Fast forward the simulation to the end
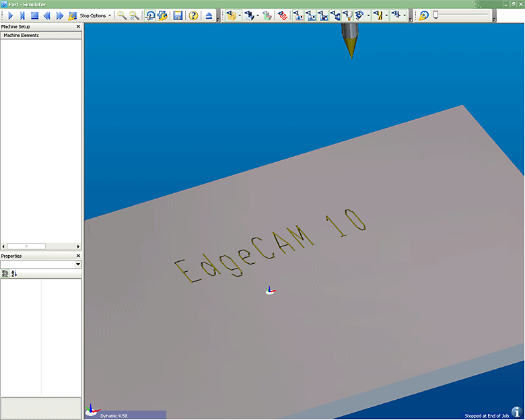The image size is (525, 420). [x=60, y=15]
